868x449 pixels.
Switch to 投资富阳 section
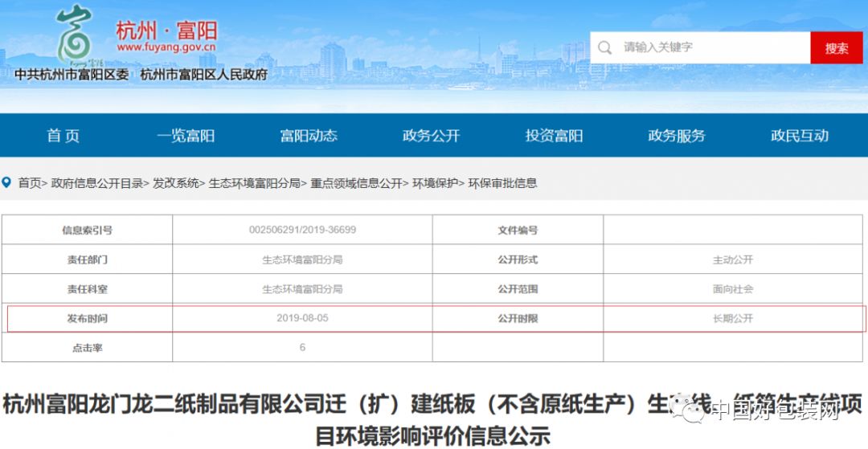tap(554, 136)
